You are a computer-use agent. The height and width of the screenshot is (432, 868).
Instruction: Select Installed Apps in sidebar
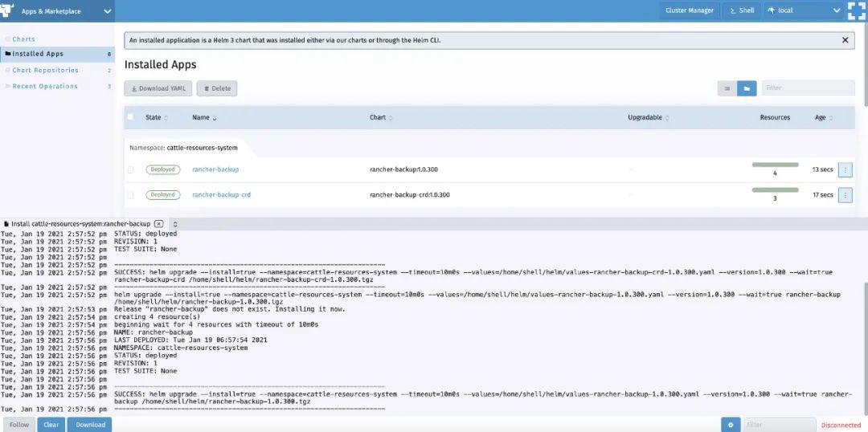(57, 55)
